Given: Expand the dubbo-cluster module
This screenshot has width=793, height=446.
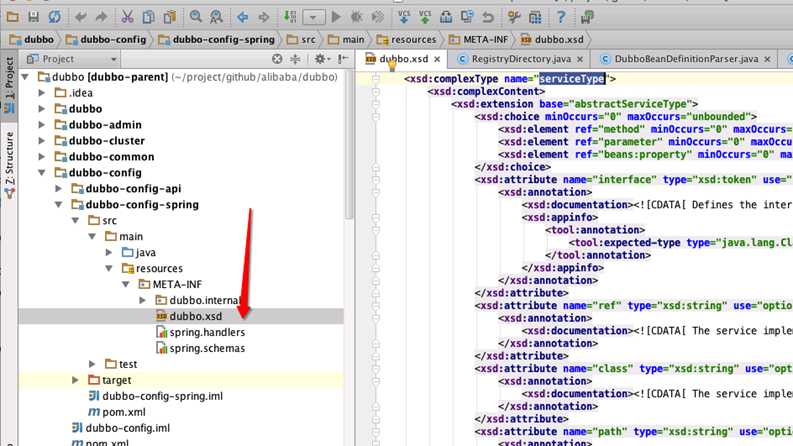Looking at the screenshot, I should click(42, 141).
